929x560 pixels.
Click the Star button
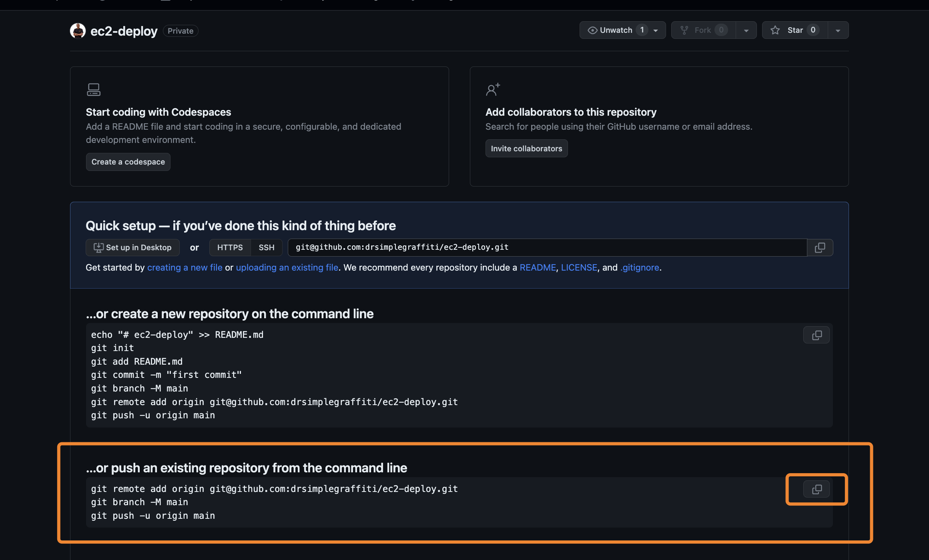click(x=795, y=30)
